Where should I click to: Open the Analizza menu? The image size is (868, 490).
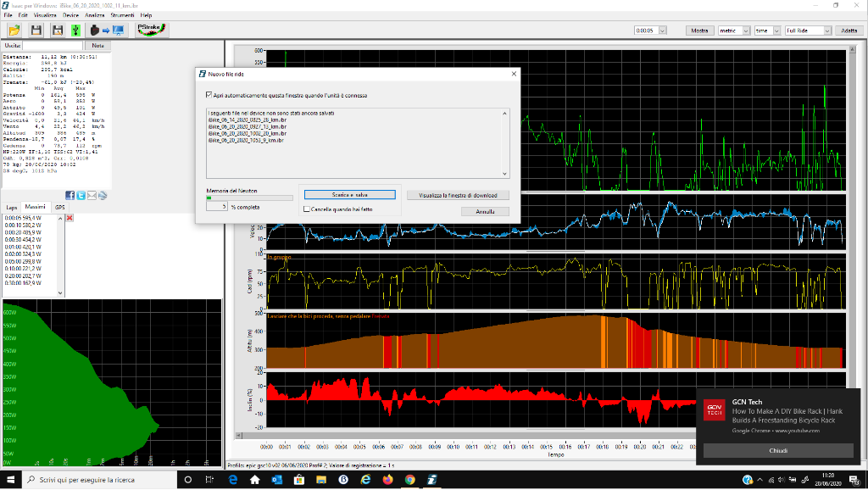95,15
